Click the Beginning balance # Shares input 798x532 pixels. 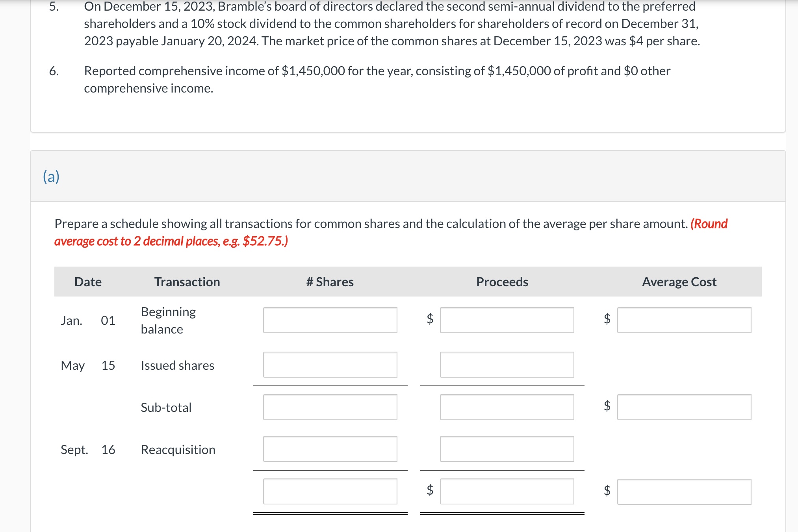(330, 320)
